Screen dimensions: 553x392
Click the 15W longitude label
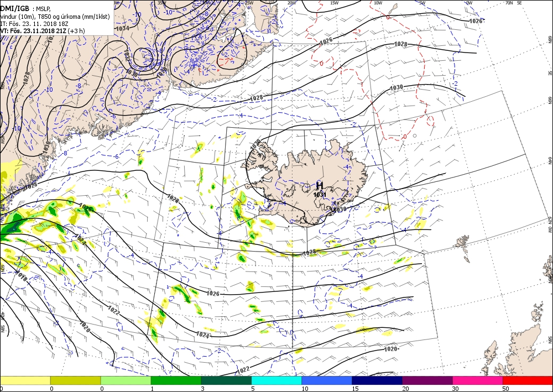tap(335, 3)
